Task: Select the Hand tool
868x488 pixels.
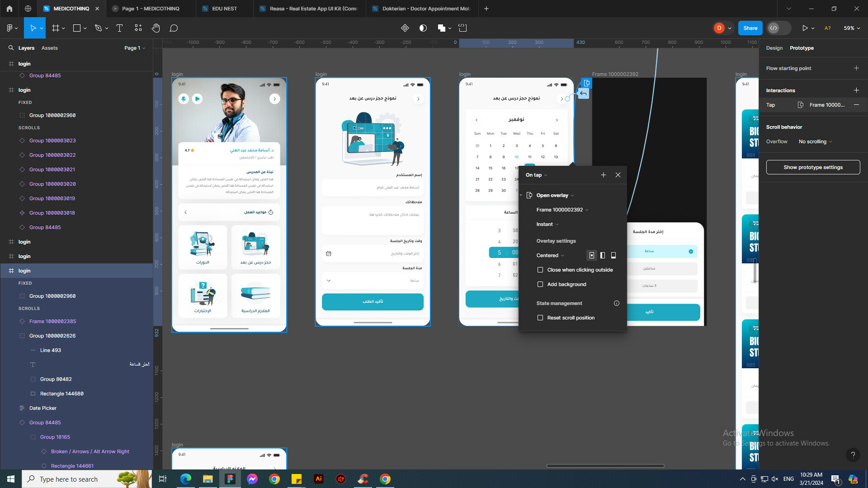Action: (156, 28)
